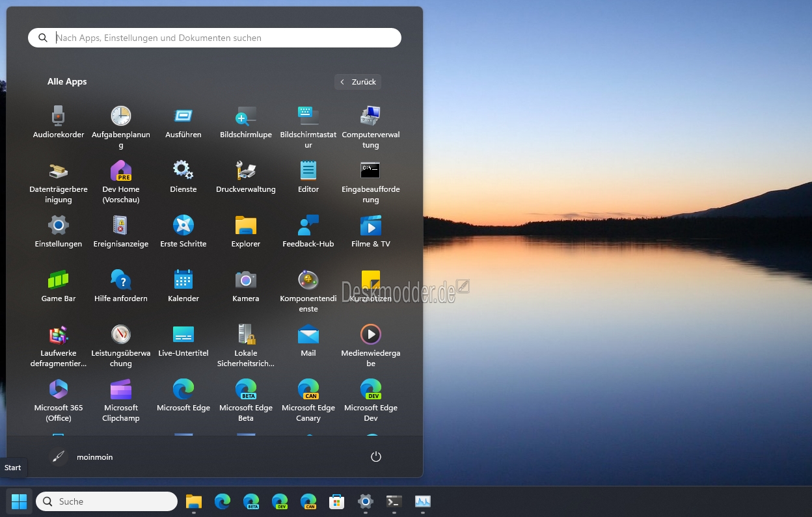Launch Aufgabenplanung from All Apps
Viewport: 812px width, 517px height.
(121, 127)
